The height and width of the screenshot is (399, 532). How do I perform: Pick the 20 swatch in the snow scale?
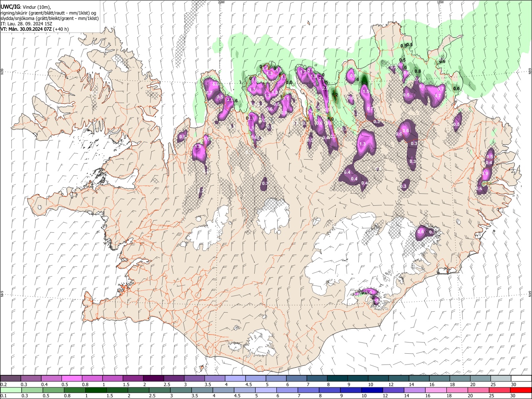(x=481, y=379)
